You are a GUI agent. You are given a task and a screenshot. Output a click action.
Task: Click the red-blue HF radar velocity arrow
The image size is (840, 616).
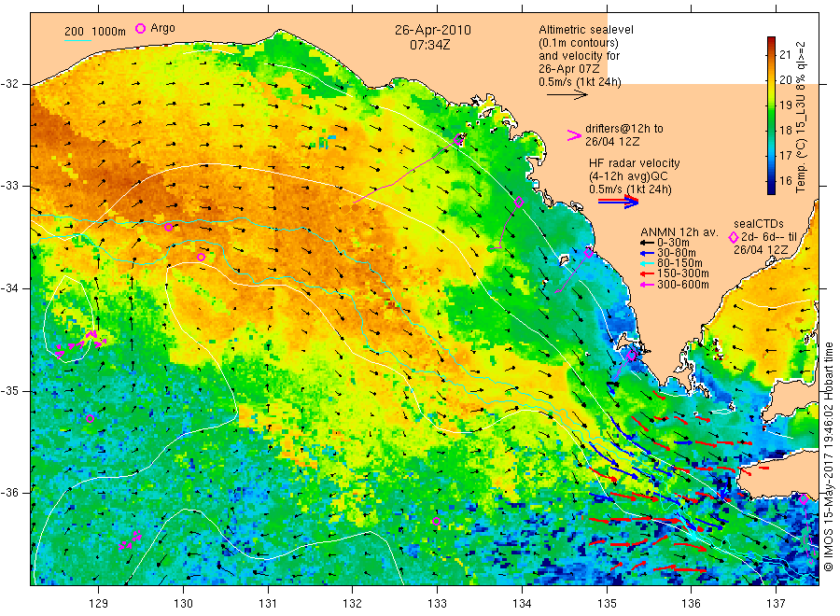(618, 202)
